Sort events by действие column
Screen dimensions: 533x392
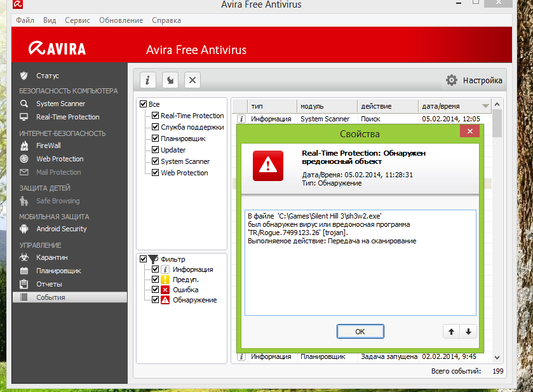click(x=388, y=106)
